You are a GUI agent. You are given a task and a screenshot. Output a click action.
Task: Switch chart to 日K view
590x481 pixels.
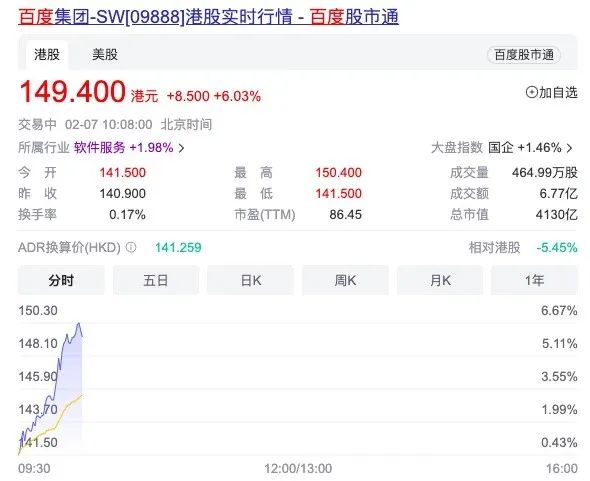250,280
